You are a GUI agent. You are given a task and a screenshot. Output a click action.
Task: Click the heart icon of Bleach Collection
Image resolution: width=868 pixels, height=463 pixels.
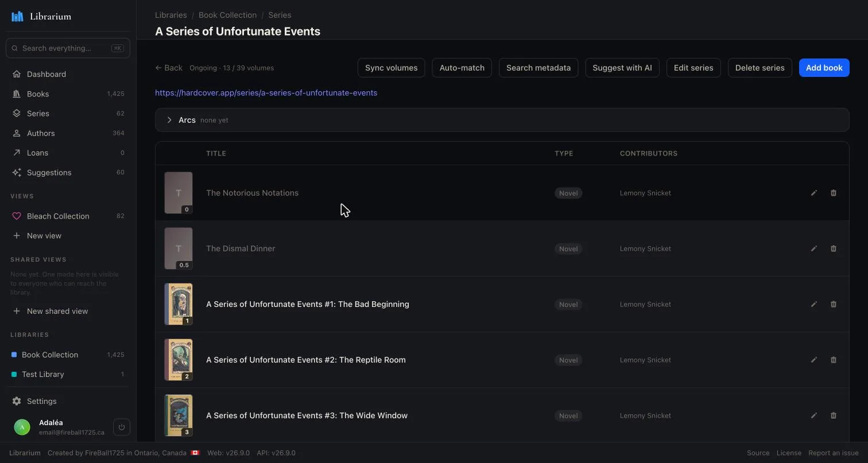pos(17,216)
